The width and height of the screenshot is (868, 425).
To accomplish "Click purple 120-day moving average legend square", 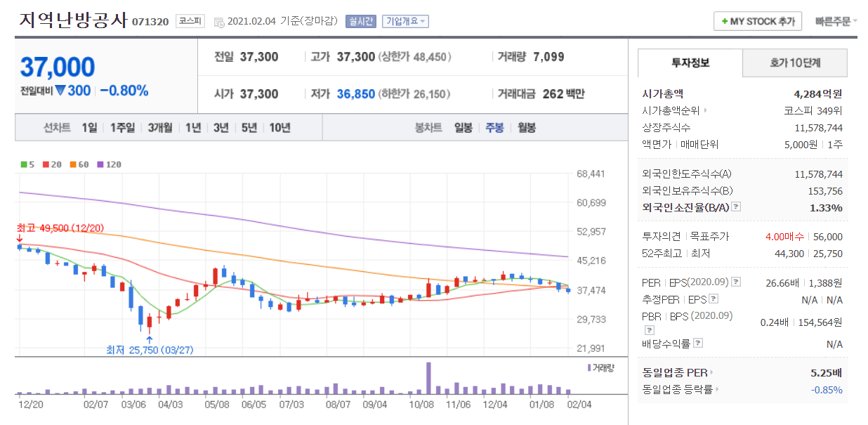I will tap(100, 164).
